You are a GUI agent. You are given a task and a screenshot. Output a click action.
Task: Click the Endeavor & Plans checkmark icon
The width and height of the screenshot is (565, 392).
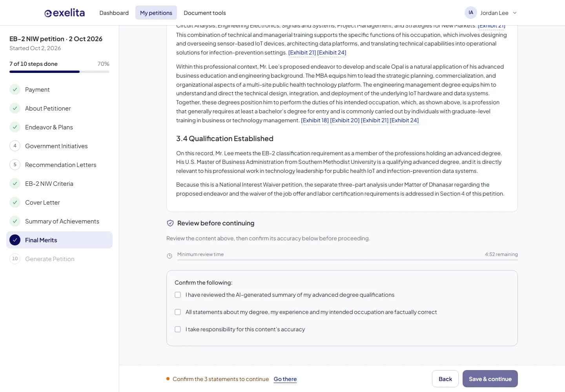15,127
